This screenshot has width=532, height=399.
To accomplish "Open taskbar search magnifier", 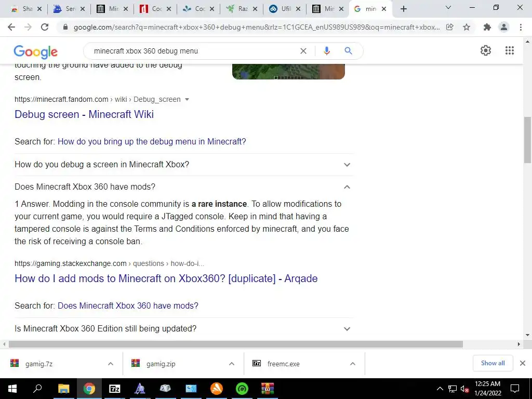I will click(37, 389).
